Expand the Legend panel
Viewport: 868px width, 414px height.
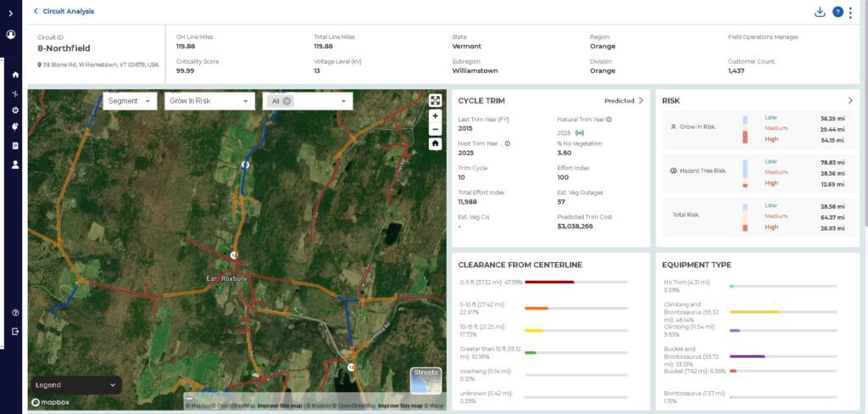coord(76,385)
